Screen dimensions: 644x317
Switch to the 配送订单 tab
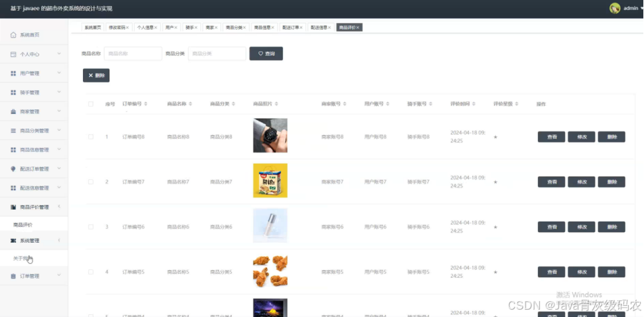292,27
